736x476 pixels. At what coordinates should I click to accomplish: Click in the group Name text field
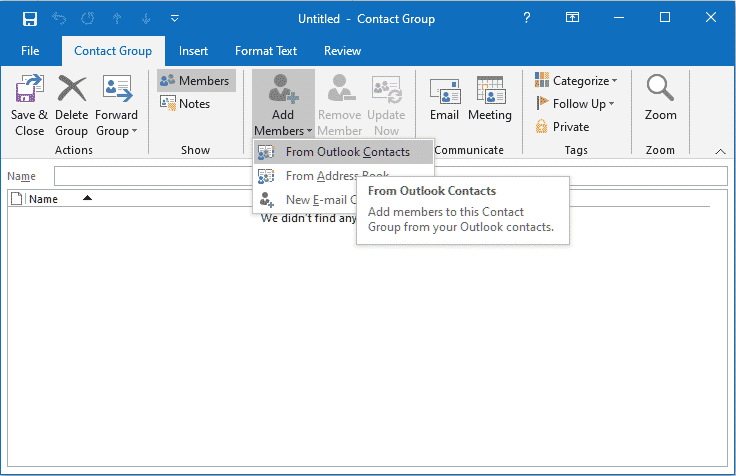391,176
